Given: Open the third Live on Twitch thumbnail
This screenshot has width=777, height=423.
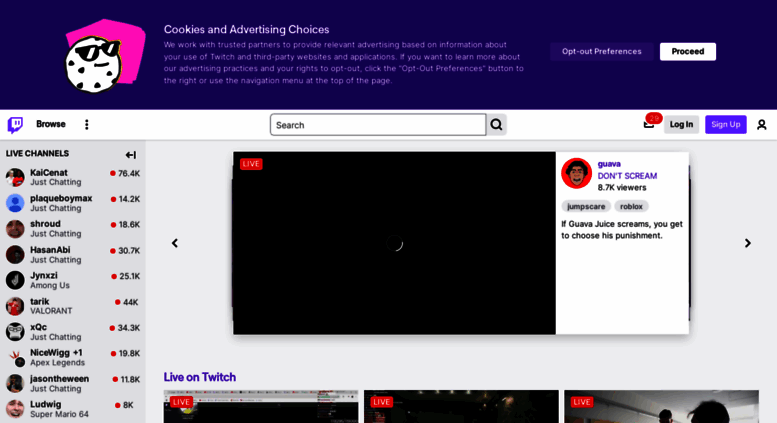Looking at the screenshot, I should [662, 407].
